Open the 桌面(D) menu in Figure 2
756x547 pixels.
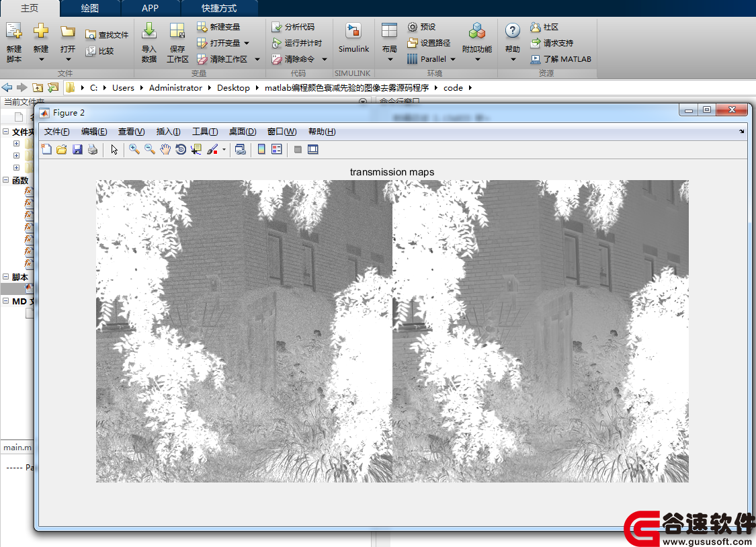coord(243,132)
